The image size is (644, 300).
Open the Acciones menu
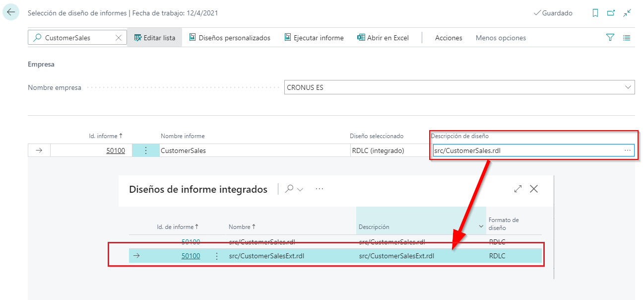[449, 38]
